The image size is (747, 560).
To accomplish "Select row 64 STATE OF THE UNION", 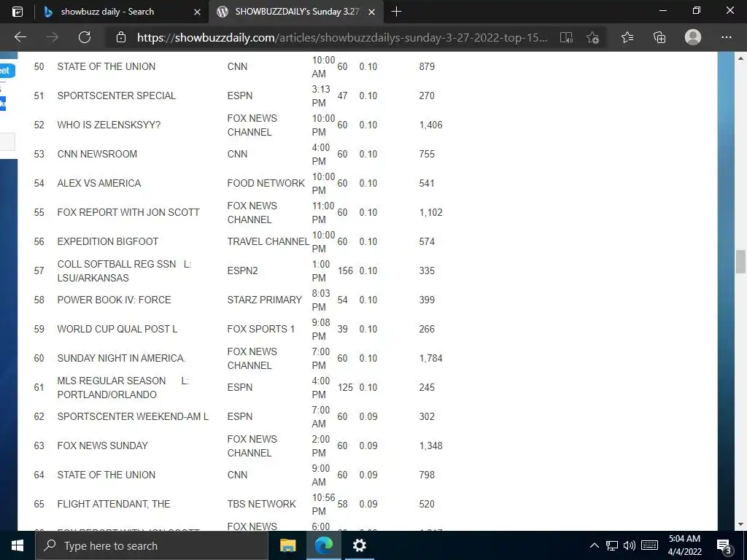I will 107,475.
